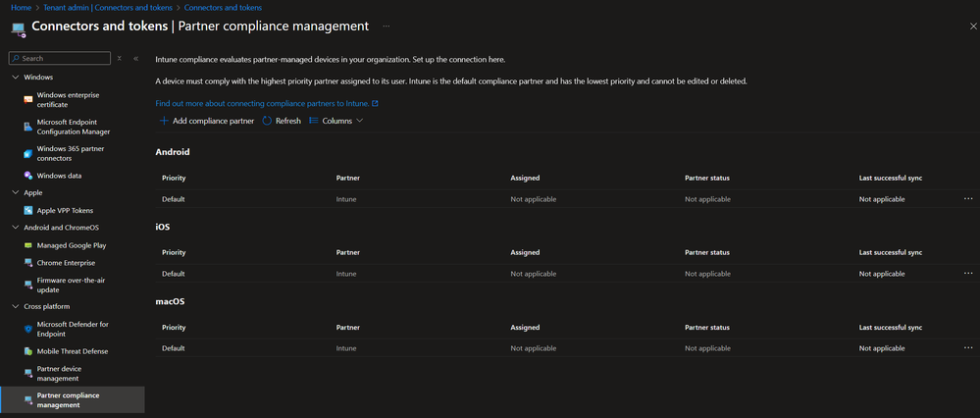Collapse the sidebar navigation pane

[135, 59]
